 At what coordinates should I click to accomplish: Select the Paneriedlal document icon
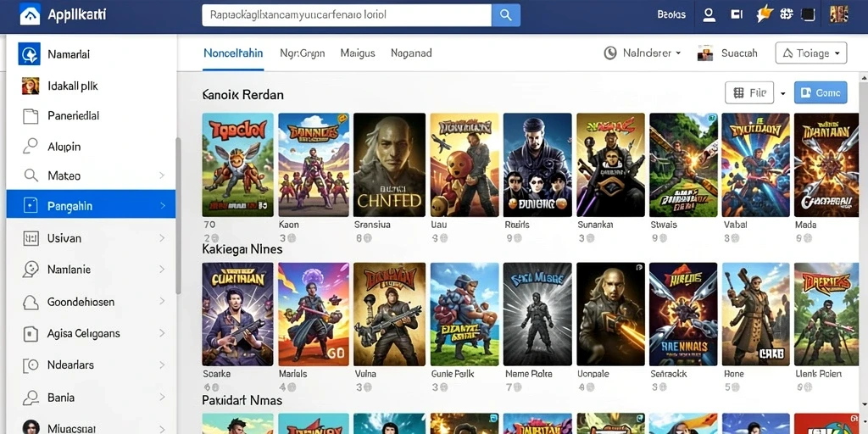[31, 116]
